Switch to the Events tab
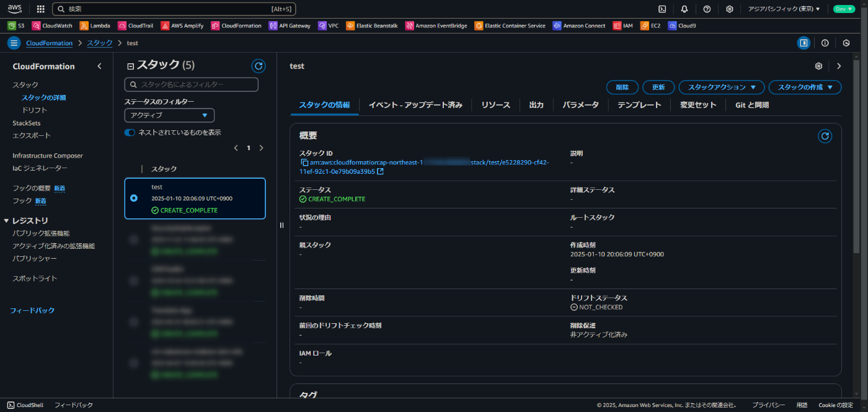 tap(415, 105)
